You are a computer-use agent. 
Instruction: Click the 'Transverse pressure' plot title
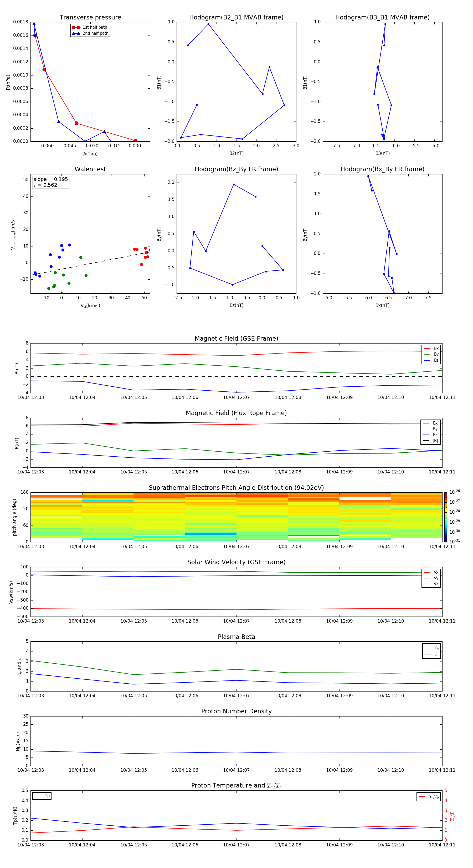[90, 18]
